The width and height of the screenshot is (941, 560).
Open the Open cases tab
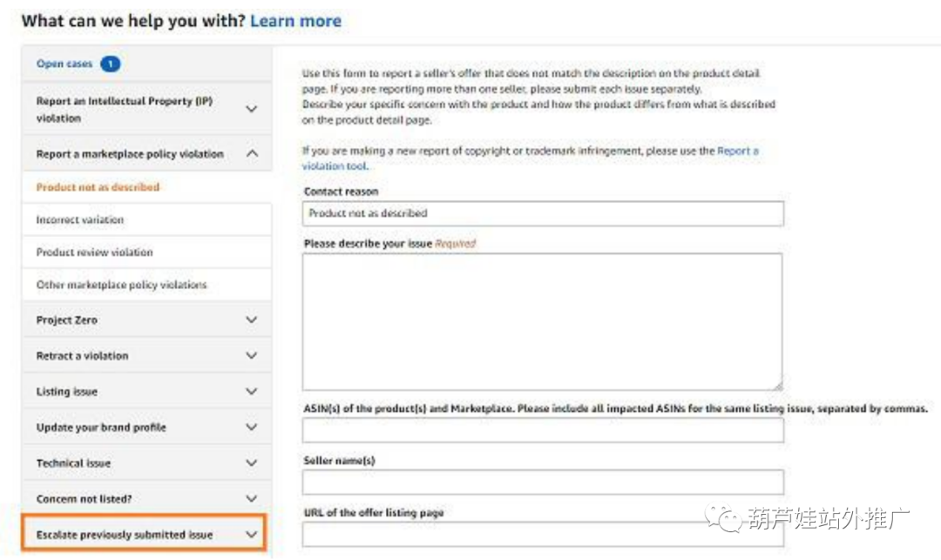pyautogui.click(x=64, y=64)
